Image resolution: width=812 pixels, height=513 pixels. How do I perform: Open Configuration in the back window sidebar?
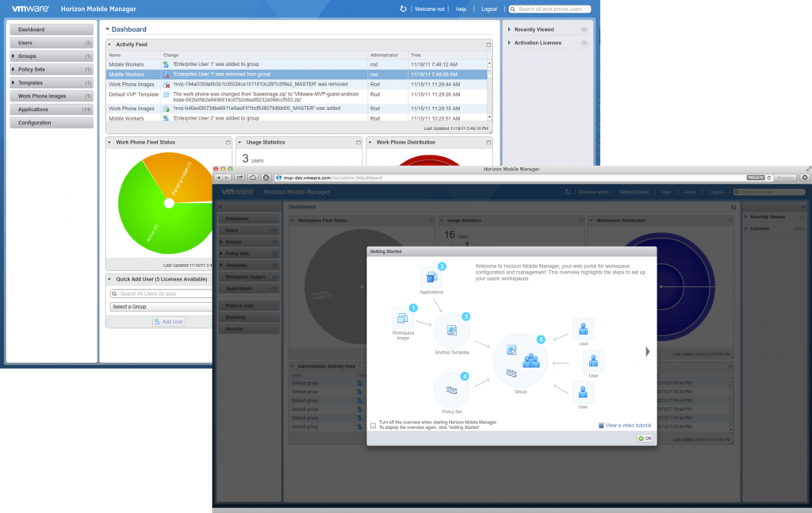(x=52, y=123)
